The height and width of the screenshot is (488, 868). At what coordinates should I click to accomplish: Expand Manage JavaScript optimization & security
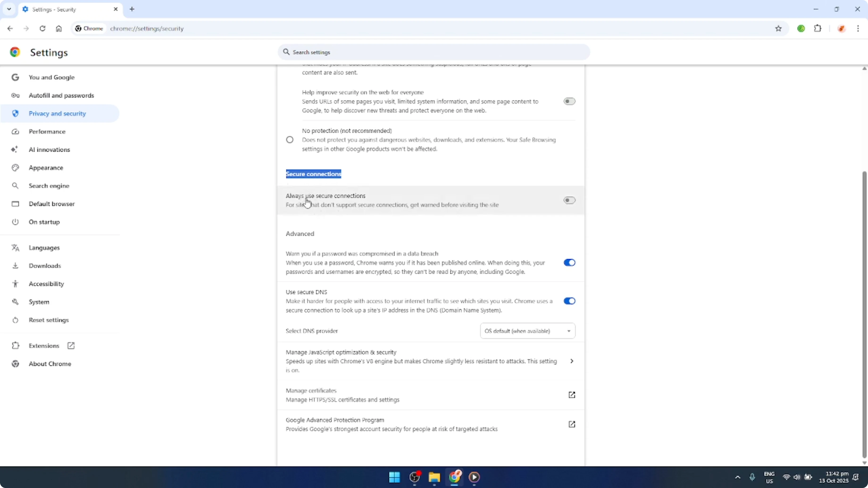(x=572, y=361)
